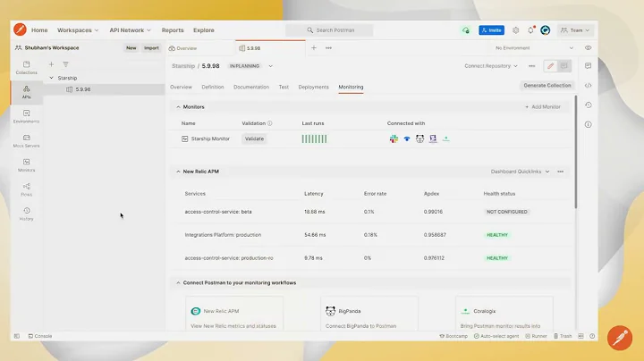644x361 pixels.
Task: Click the BigPanda icon in Connected with
Action: [419, 139]
